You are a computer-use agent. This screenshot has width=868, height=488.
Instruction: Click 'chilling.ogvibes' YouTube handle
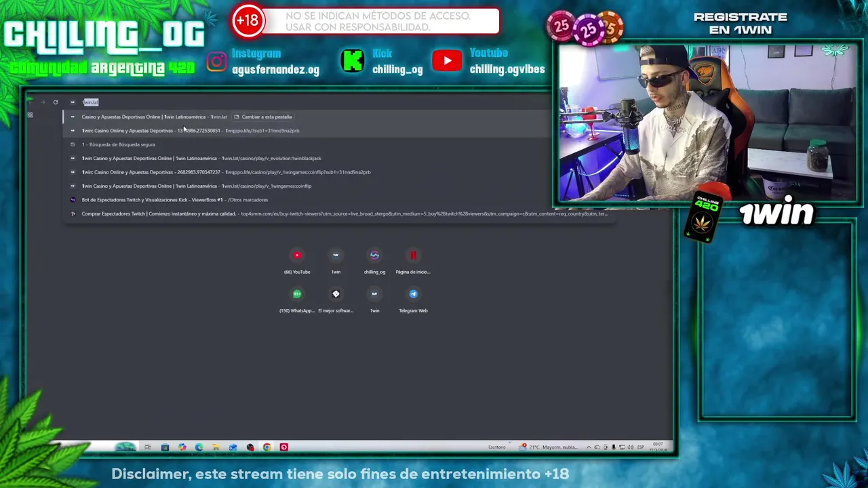[x=507, y=69]
